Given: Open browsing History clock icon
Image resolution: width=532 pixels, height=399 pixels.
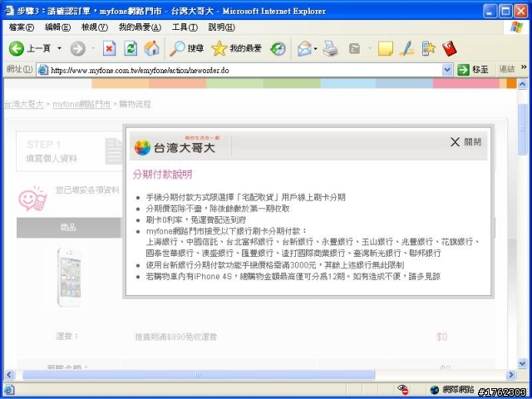Looking at the screenshot, I should [278, 49].
